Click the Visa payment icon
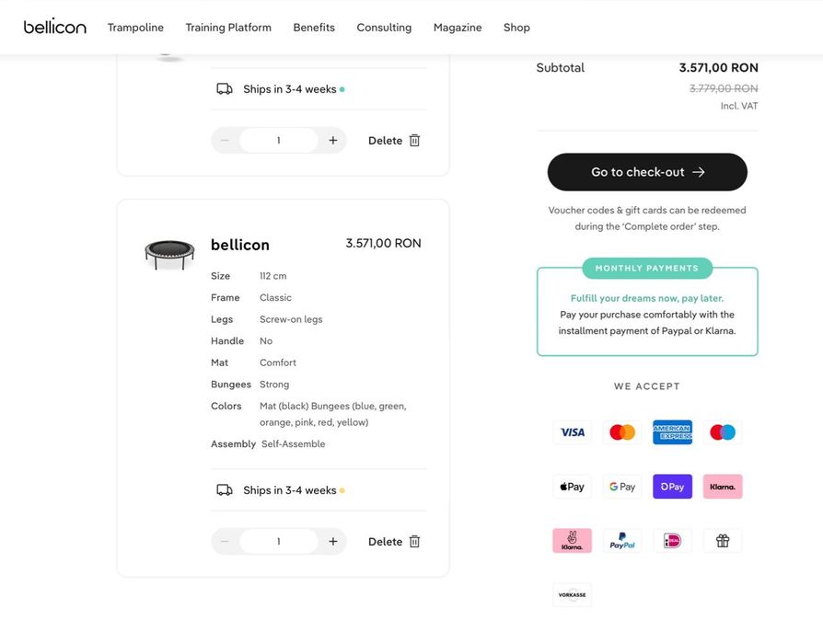 coord(573,432)
